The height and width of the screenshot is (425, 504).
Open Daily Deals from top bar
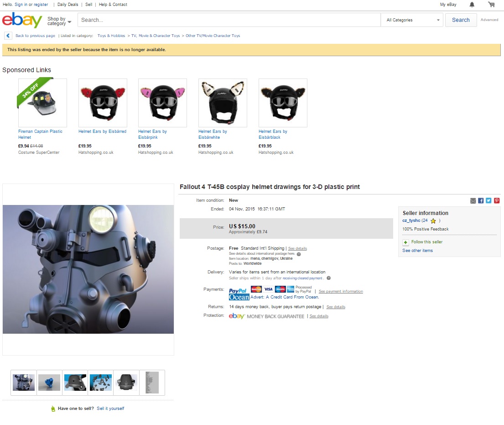68,5
